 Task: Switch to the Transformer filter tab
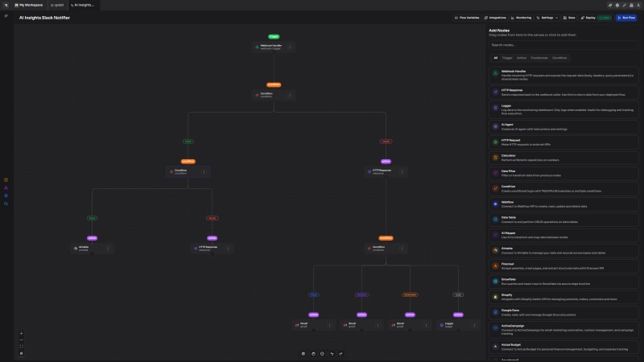pyautogui.click(x=539, y=58)
